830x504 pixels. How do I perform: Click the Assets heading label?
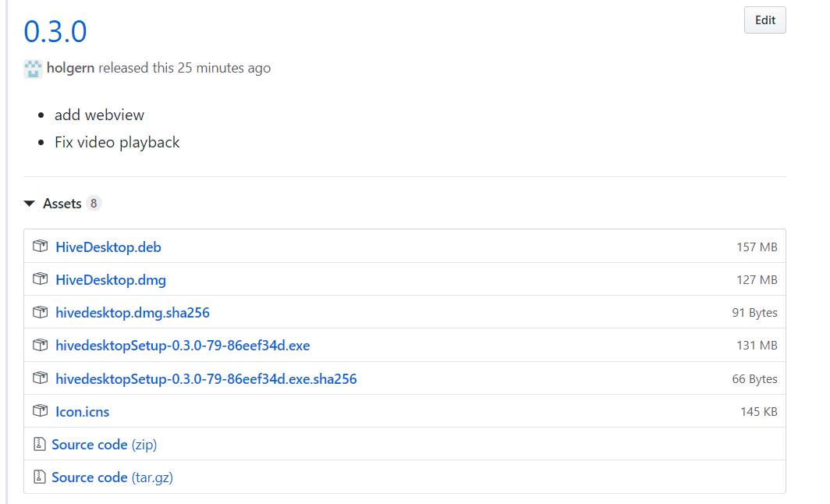[x=62, y=204]
